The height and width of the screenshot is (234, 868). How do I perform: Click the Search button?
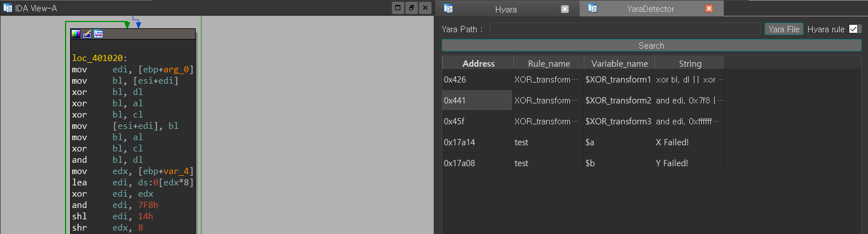(x=651, y=45)
